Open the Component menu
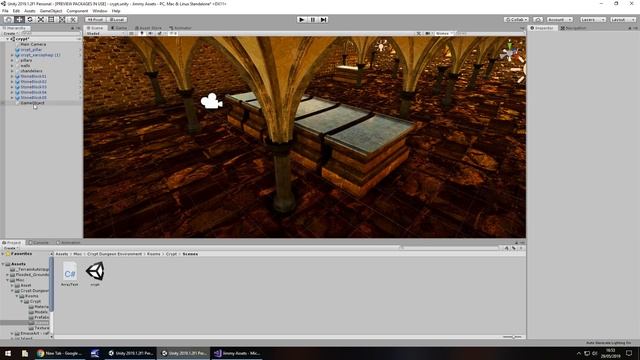 (x=77, y=11)
